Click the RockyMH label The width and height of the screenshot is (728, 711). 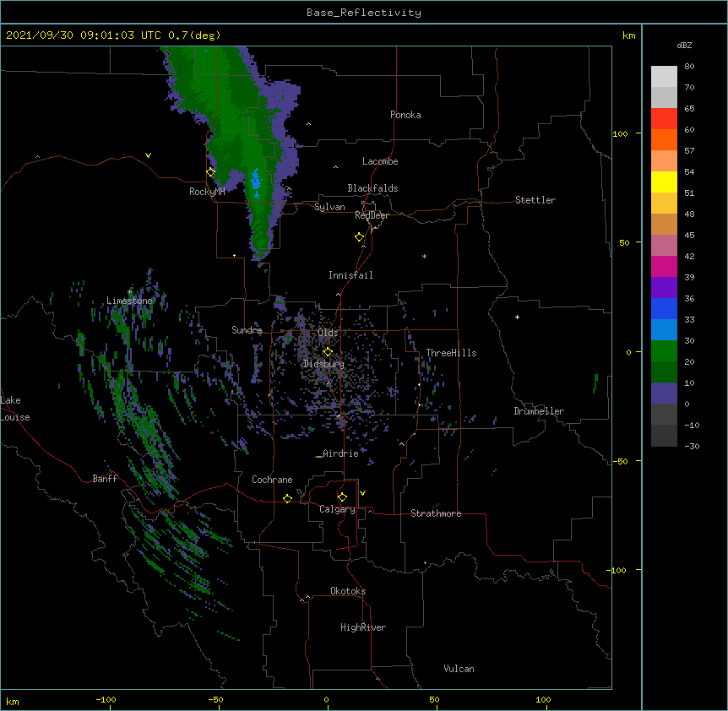pyautogui.click(x=207, y=192)
